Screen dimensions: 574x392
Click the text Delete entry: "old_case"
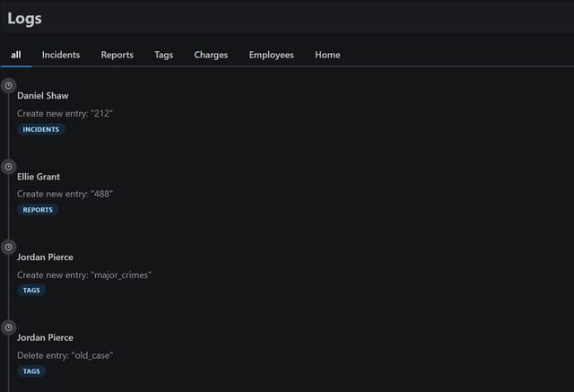coord(65,355)
